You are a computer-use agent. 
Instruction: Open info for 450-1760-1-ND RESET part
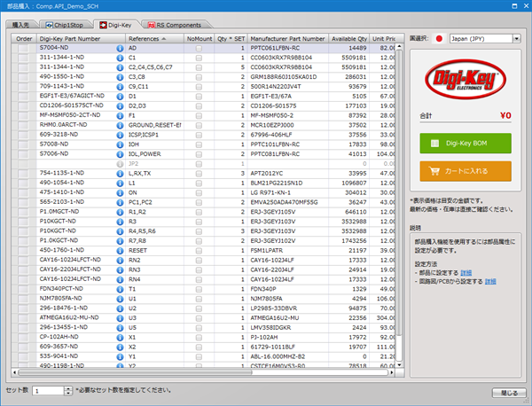click(120, 251)
